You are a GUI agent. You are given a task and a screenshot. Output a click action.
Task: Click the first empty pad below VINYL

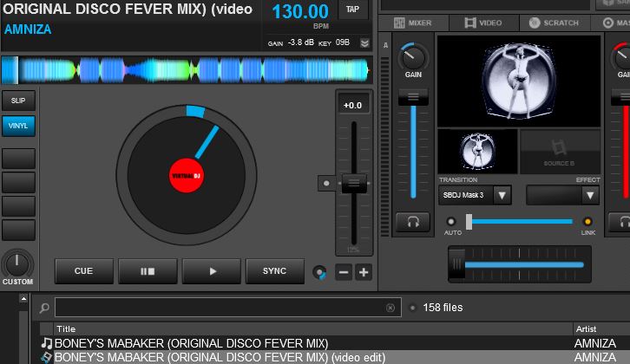pos(18,158)
